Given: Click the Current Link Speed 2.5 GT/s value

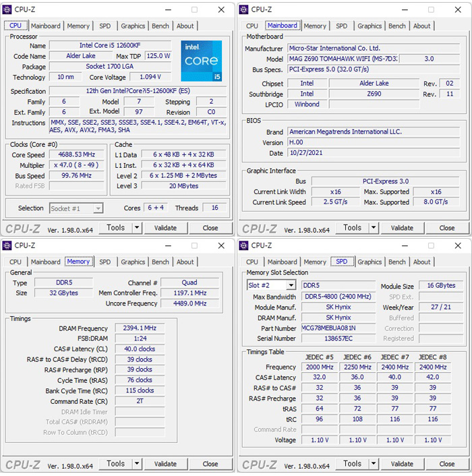Looking at the screenshot, I should pyautogui.click(x=335, y=202).
